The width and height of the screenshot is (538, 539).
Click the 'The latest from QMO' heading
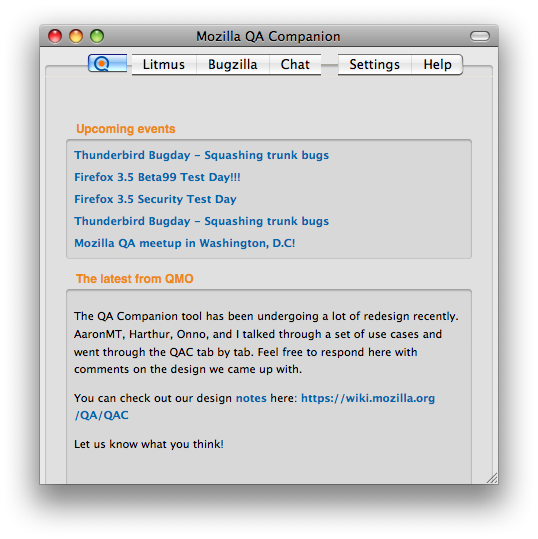click(135, 279)
